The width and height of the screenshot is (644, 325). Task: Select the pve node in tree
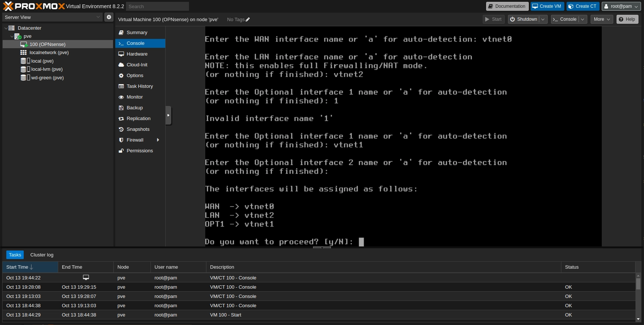tap(27, 36)
